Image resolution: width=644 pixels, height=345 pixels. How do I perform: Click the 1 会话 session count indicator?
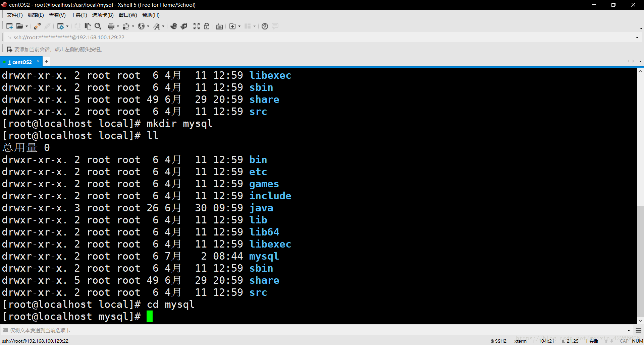tap(592, 341)
